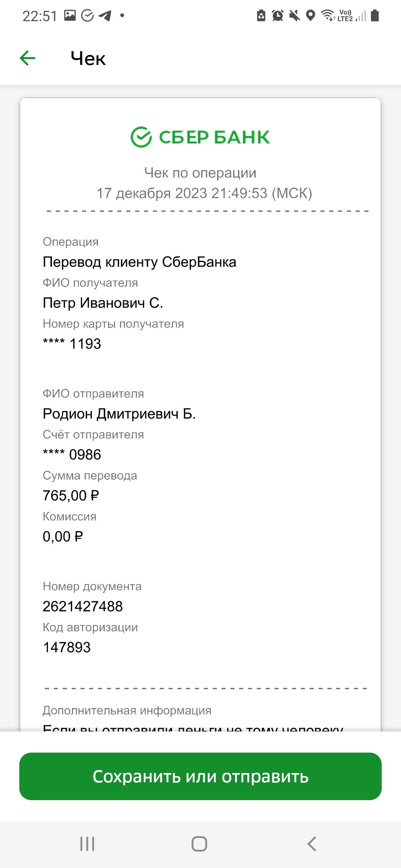Tap the Чек screen title
The height and width of the screenshot is (868, 401).
(88, 59)
